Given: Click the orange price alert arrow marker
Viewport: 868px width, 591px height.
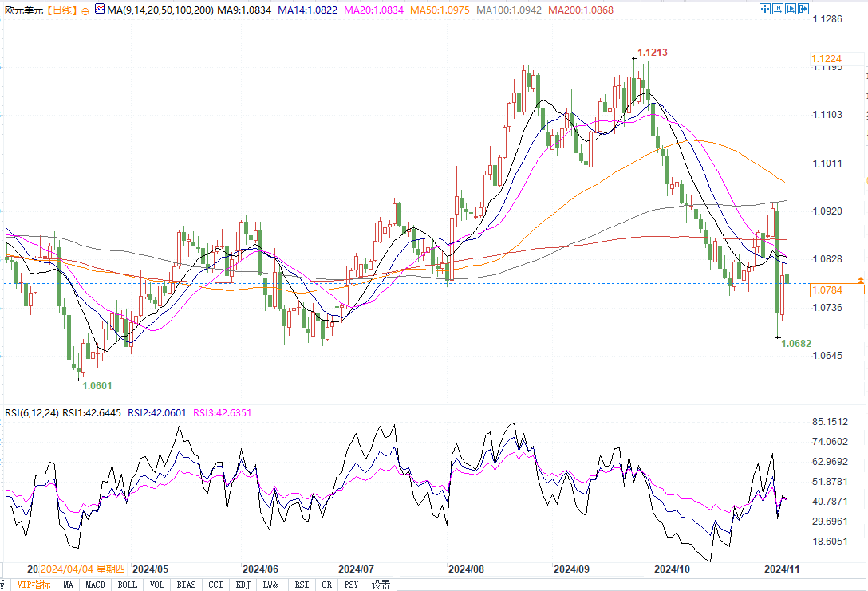Looking at the screenshot, I should [x=861, y=280].
